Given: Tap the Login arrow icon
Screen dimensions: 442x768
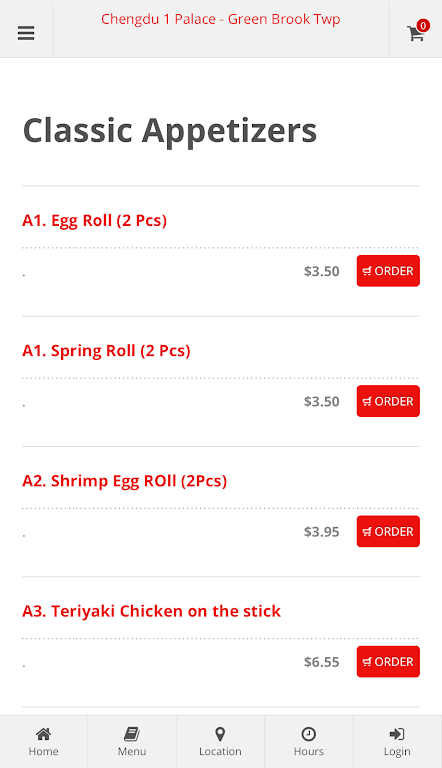Looking at the screenshot, I should pos(396,734).
